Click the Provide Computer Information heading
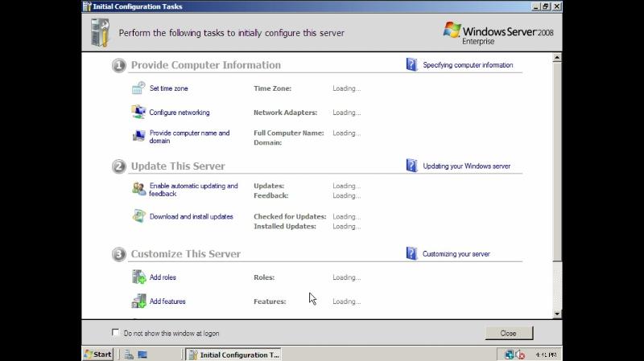The image size is (644, 361). coord(206,65)
